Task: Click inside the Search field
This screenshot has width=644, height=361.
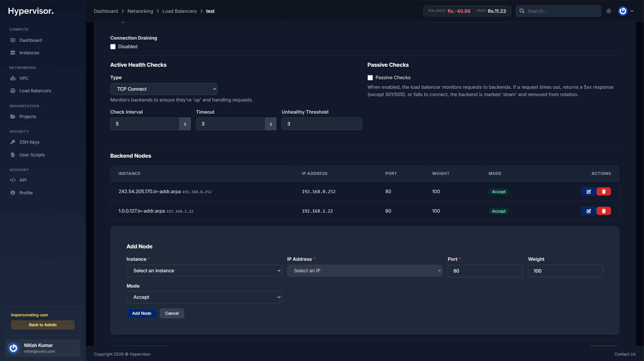Action: tap(561, 11)
